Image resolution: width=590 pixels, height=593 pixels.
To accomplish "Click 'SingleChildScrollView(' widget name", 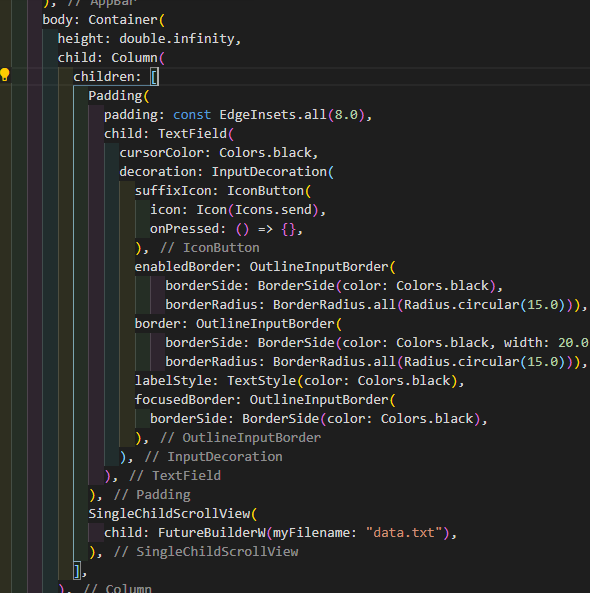I will click(x=173, y=514).
